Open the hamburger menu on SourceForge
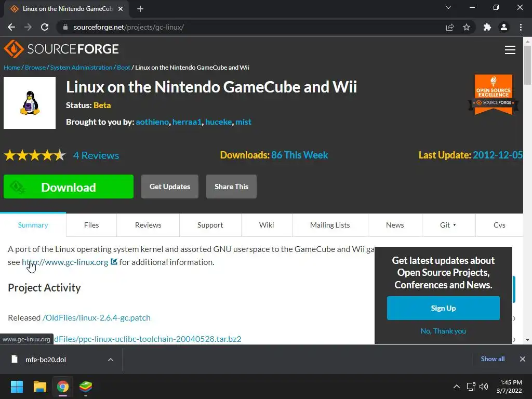 (510, 50)
